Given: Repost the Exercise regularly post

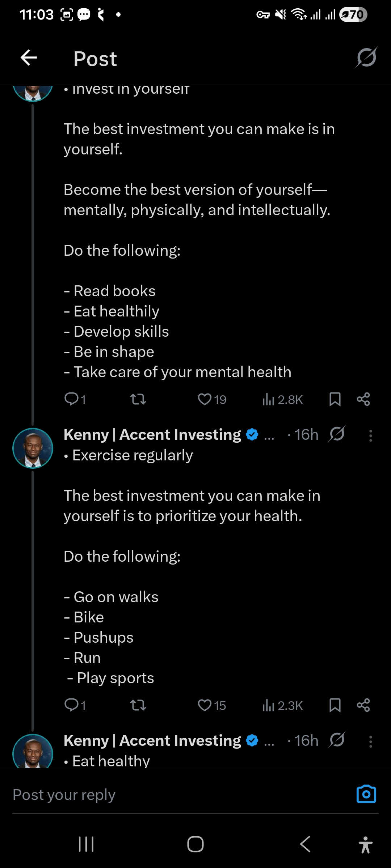Looking at the screenshot, I should pyautogui.click(x=138, y=705).
